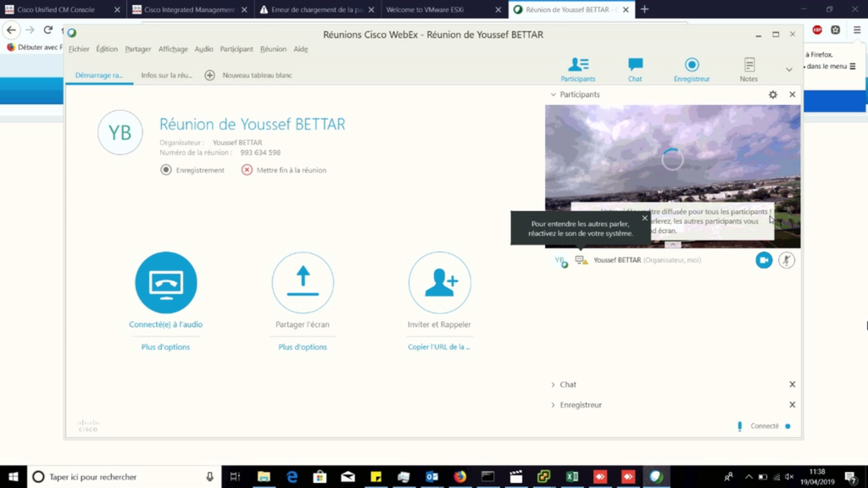Open the Participants panel icon
The image size is (868, 488).
coord(578,65)
